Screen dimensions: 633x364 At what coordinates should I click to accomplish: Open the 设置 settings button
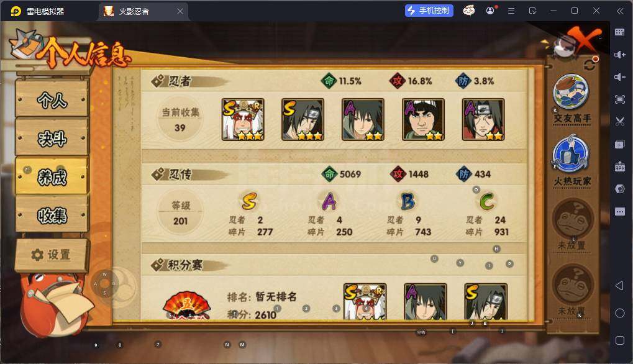52,255
